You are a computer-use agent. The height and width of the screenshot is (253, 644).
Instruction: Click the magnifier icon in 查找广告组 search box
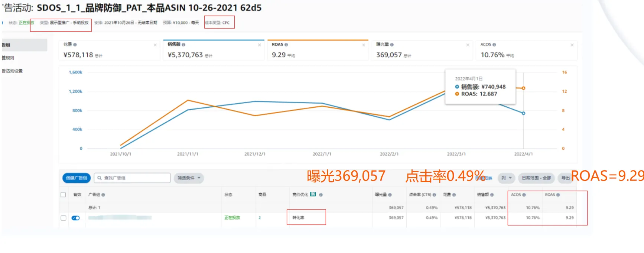click(x=100, y=178)
